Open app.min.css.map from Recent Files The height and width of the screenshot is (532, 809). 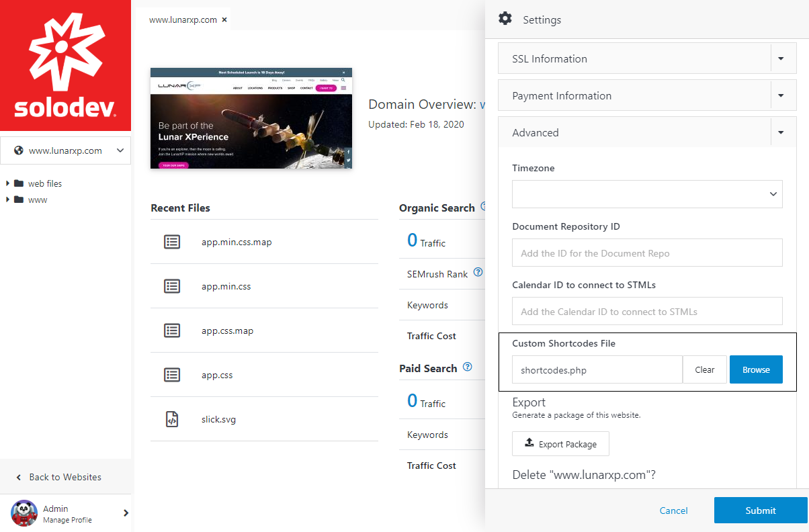pos(237,242)
